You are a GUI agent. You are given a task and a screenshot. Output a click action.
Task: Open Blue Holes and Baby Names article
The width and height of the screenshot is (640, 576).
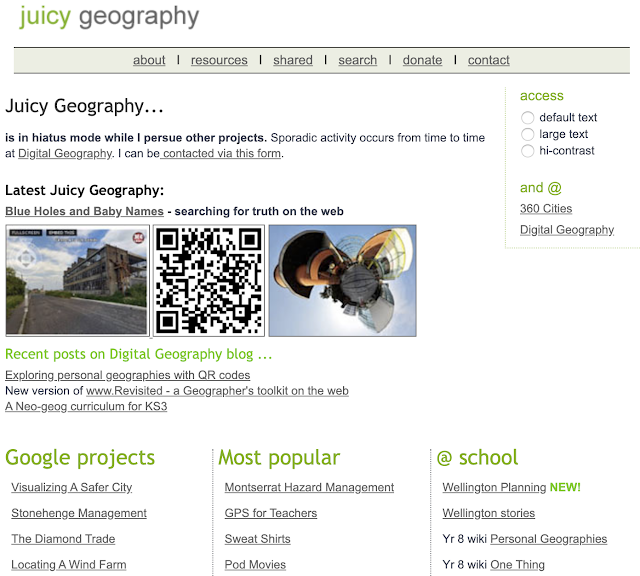(84, 211)
